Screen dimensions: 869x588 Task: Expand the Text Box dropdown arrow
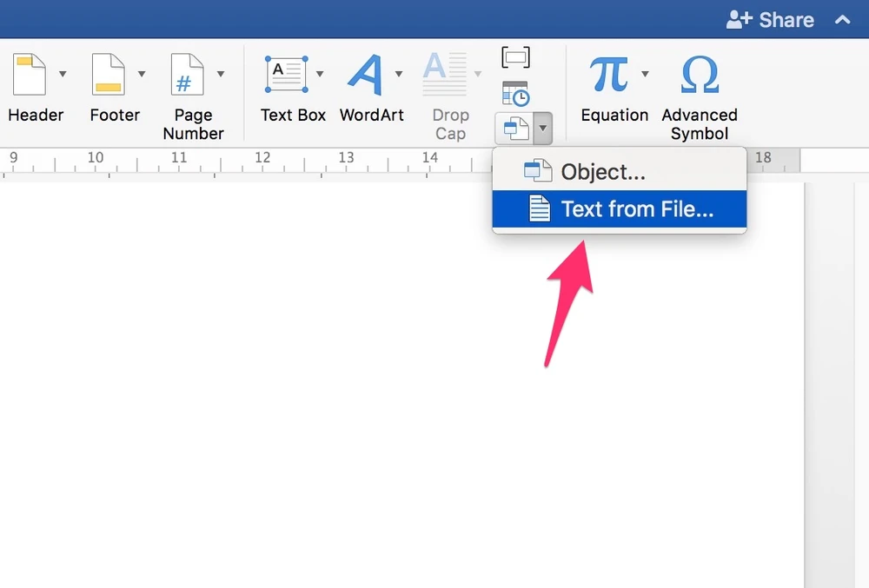pos(320,74)
